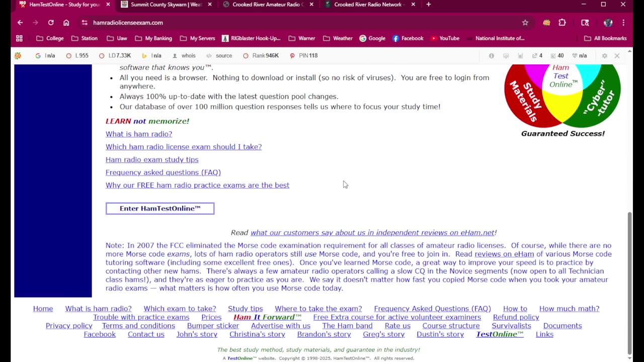
Task: Open the reviews on eHam link in the note
Action: coord(504,254)
